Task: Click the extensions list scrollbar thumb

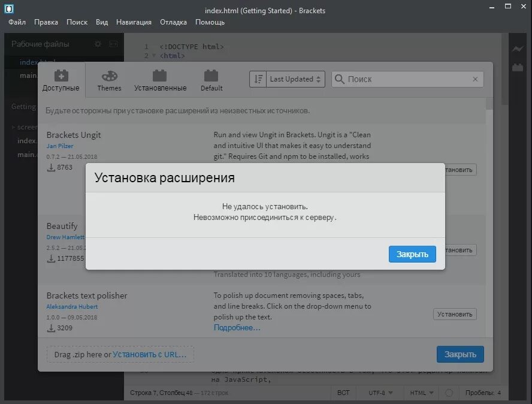Action: [x=489, y=104]
